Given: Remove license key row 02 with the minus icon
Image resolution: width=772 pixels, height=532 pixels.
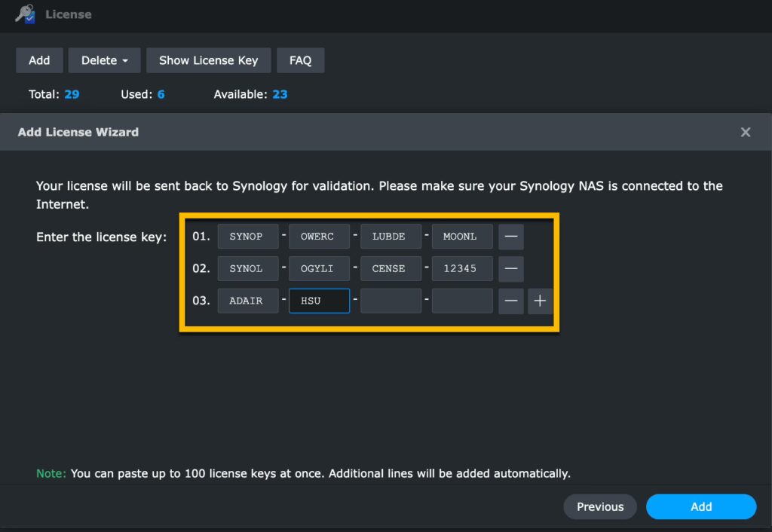Looking at the screenshot, I should click(511, 269).
